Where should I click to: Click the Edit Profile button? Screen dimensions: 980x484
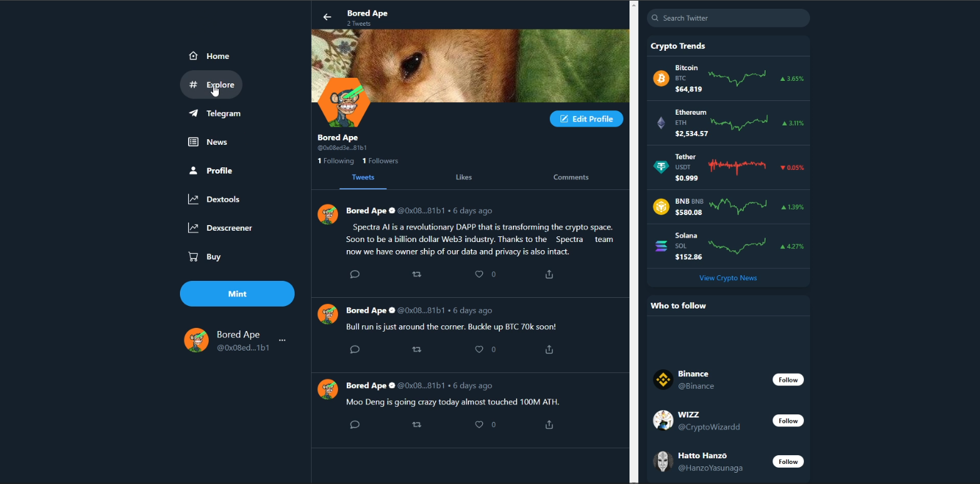586,118
